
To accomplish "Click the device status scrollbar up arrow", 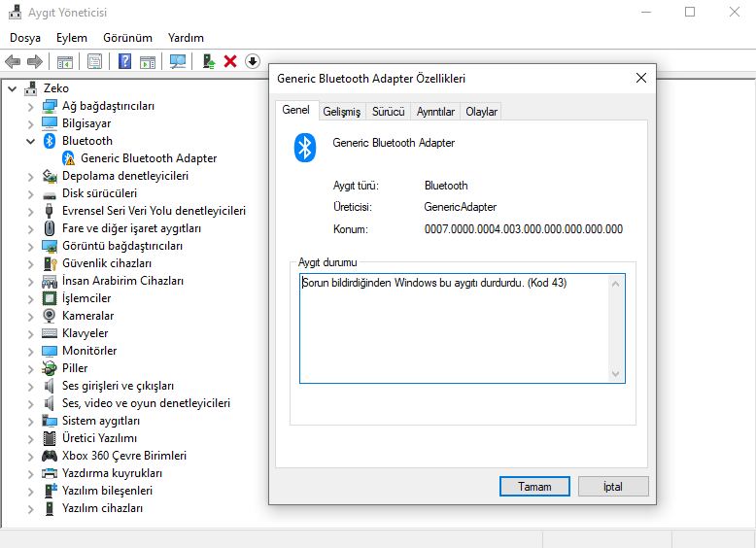I will click(616, 284).
